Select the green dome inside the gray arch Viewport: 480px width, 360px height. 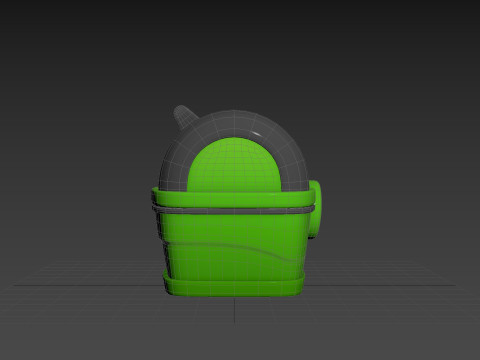[234, 165]
